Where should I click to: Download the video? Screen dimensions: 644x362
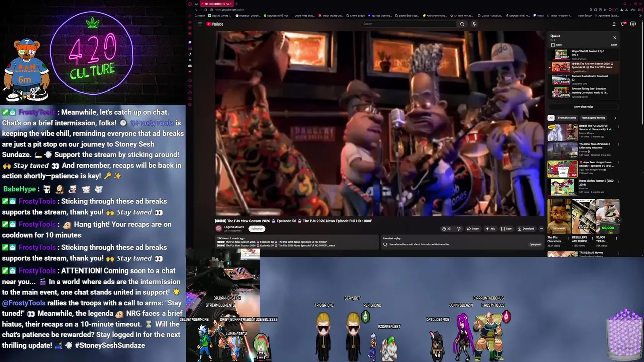click(526, 229)
